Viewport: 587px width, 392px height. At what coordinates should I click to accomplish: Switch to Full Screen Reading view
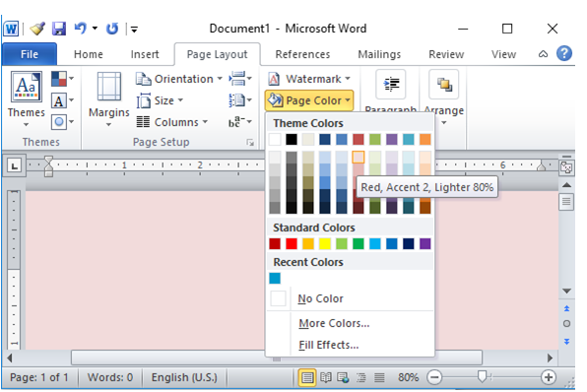(x=326, y=377)
